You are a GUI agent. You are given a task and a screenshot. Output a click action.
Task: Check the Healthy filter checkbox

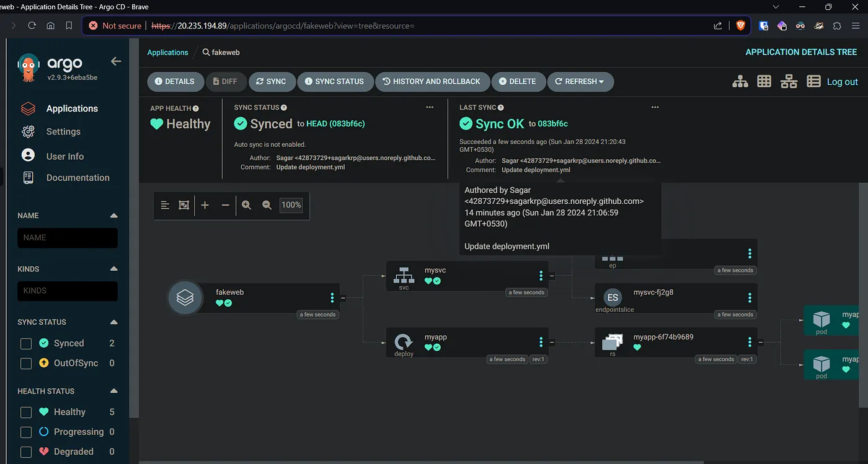[x=26, y=413]
